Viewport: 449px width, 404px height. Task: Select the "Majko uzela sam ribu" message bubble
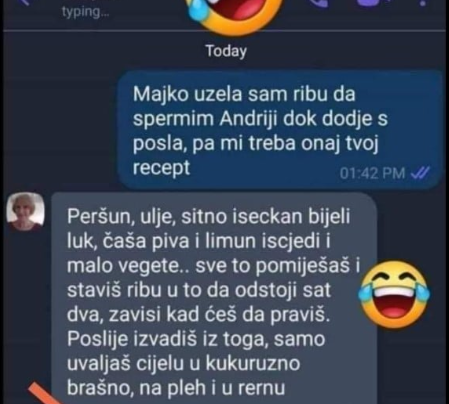tap(281, 129)
